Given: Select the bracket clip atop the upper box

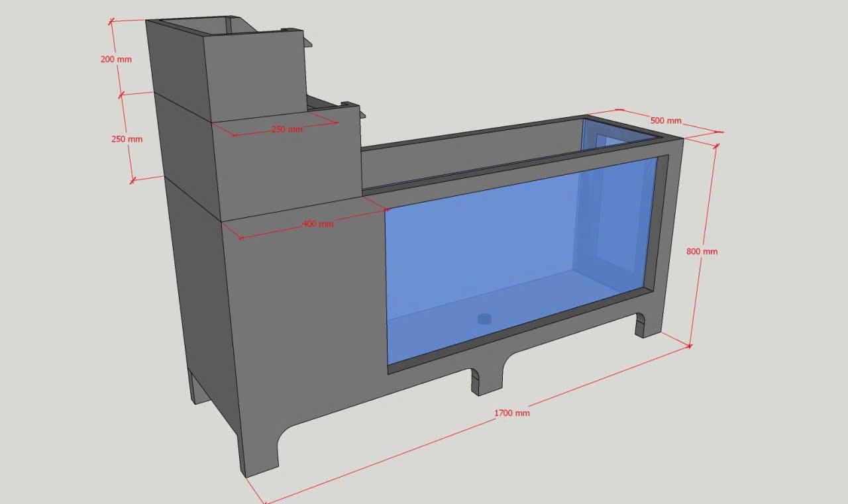Looking at the screenshot, I should tap(306, 42).
